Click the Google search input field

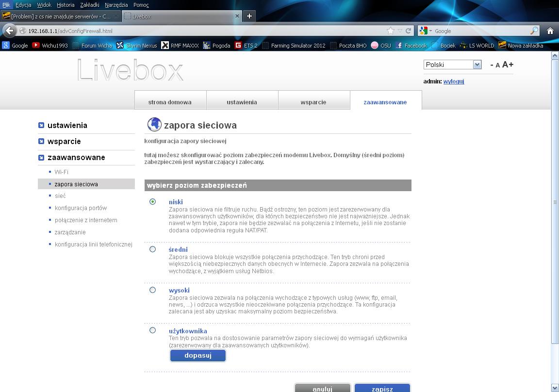[481, 31]
